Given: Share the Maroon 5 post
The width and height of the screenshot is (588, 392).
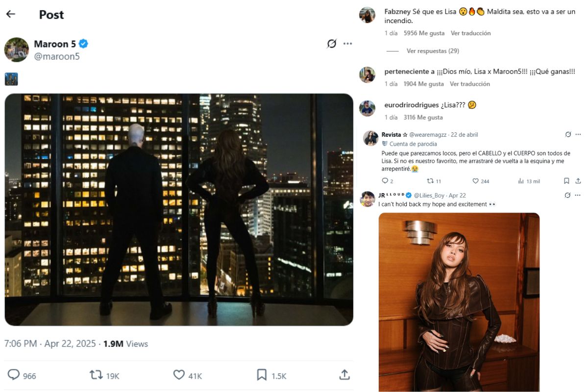Looking at the screenshot, I should pos(344,375).
